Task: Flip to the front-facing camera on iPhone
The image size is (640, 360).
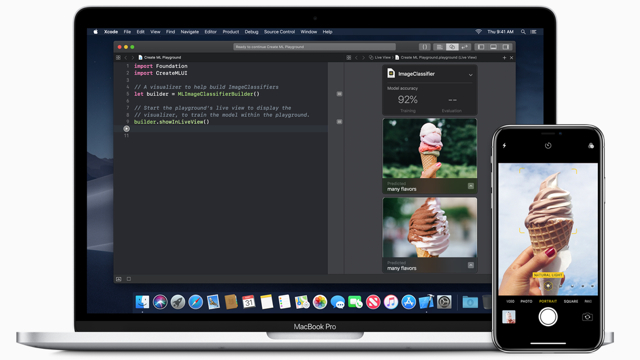Action: click(x=587, y=317)
